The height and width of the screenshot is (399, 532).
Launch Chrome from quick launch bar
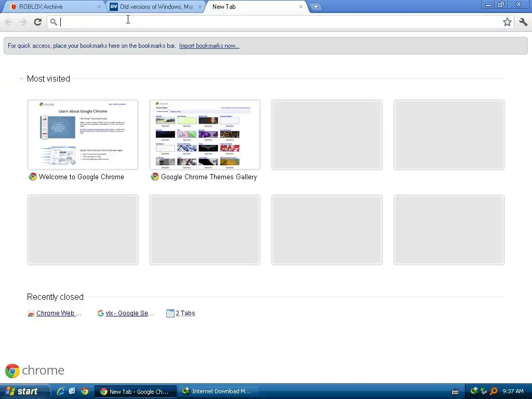[85, 391]
